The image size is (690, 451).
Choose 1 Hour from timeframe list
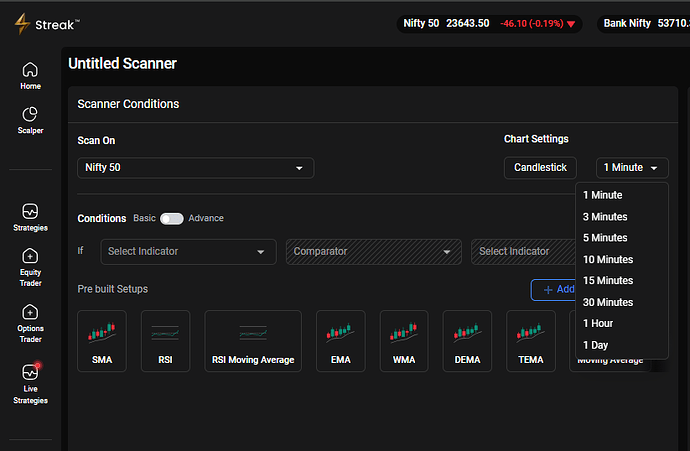(622, 323)
